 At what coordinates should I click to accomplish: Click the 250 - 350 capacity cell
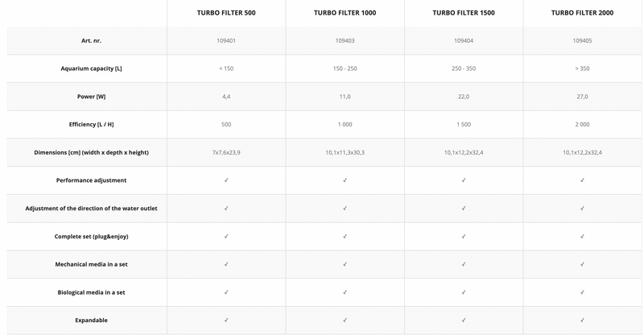[x=464, y=68]
